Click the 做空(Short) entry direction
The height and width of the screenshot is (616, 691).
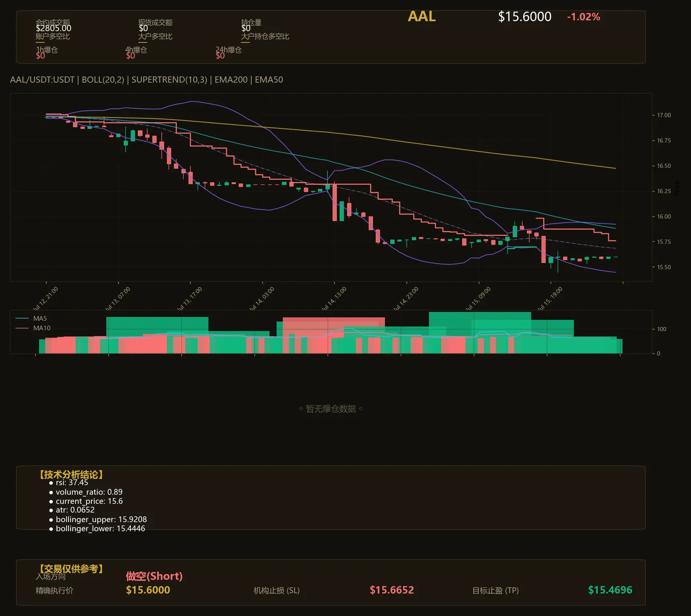[x=154, y=576]
